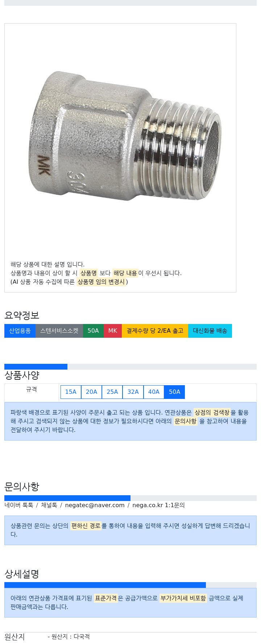Viewport: 261px width, 644px height.
Task: Choose the 32A specification
Action: click(133, 392)
